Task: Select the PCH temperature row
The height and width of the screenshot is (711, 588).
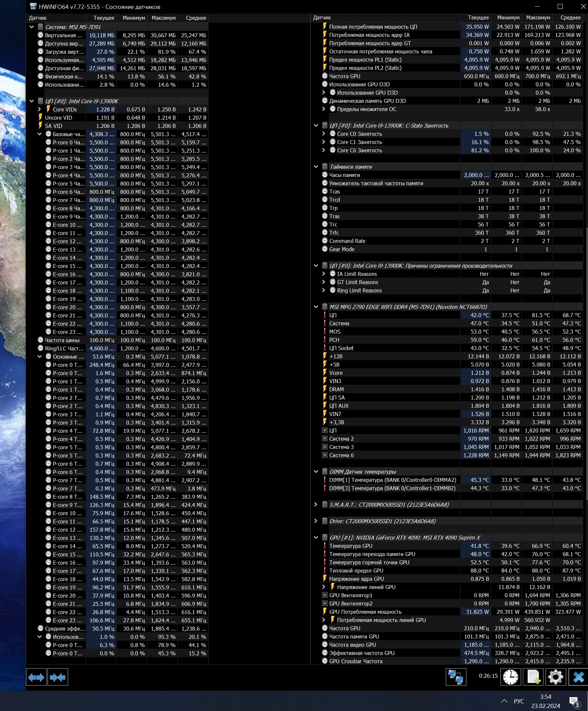Action: pos(447,340)
